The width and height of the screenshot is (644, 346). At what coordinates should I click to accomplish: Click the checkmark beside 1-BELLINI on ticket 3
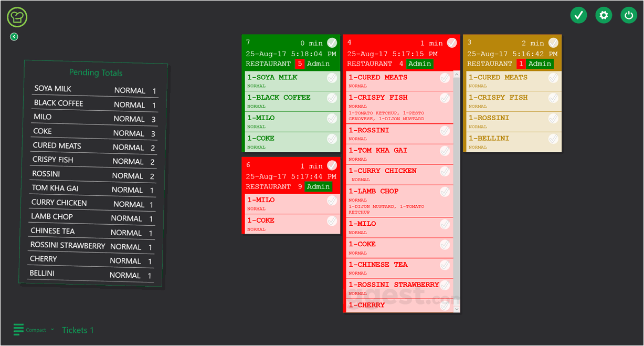553,139
